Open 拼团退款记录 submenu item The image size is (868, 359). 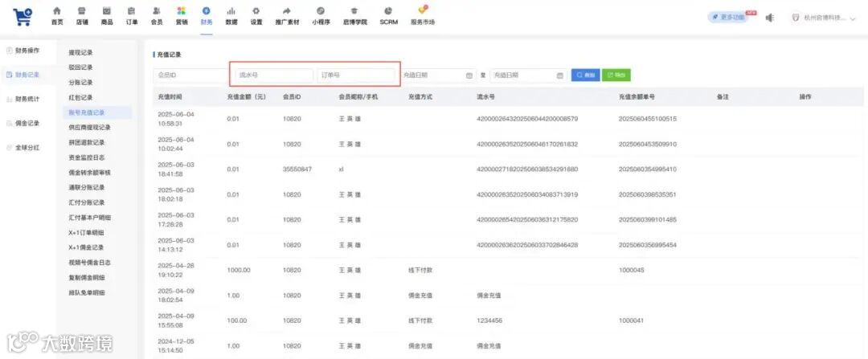[87, 143]
